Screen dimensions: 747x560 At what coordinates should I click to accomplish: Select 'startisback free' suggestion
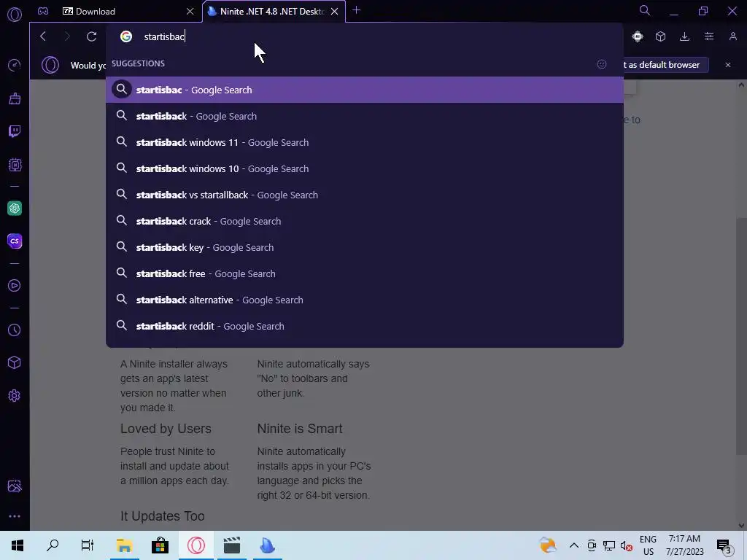pos(365,273)
